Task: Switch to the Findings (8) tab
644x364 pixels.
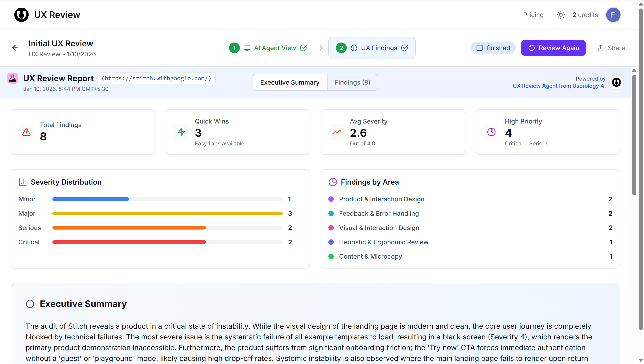Action: (352, 82)
